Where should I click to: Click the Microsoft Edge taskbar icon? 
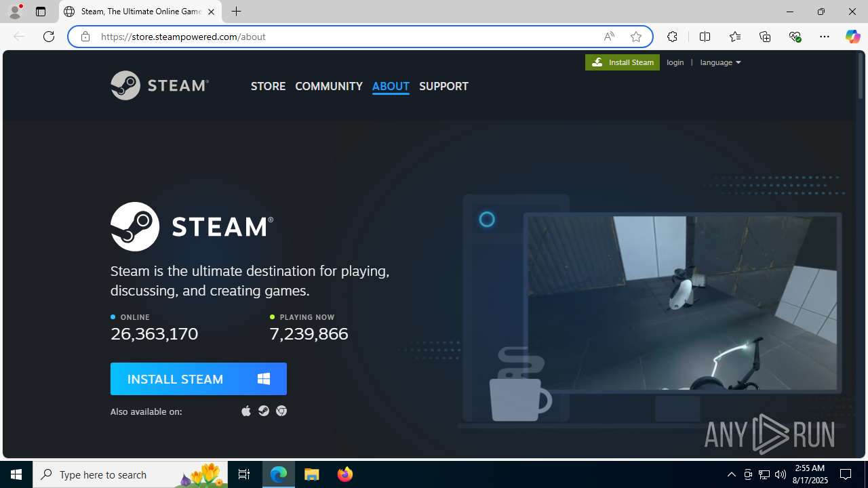coord(279,474)
